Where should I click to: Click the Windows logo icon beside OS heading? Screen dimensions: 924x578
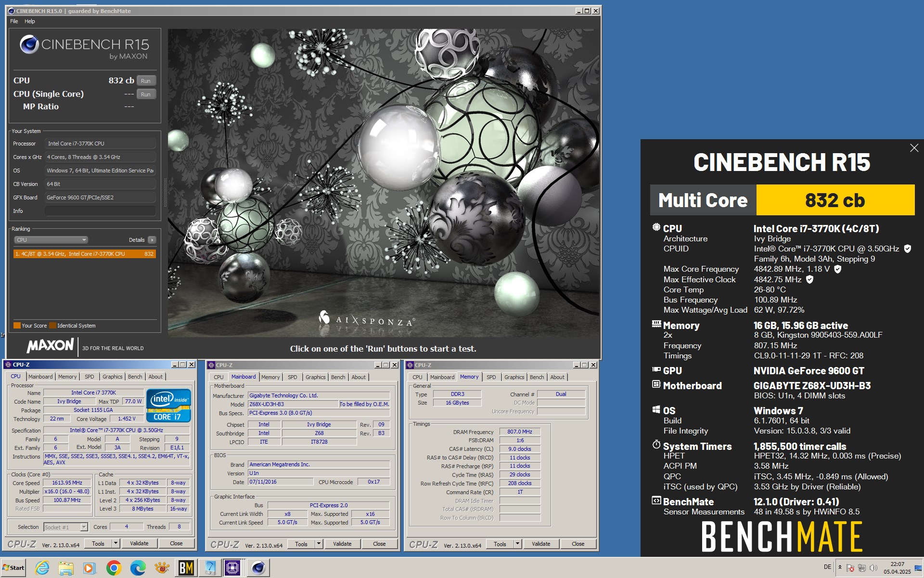[656, 409]
